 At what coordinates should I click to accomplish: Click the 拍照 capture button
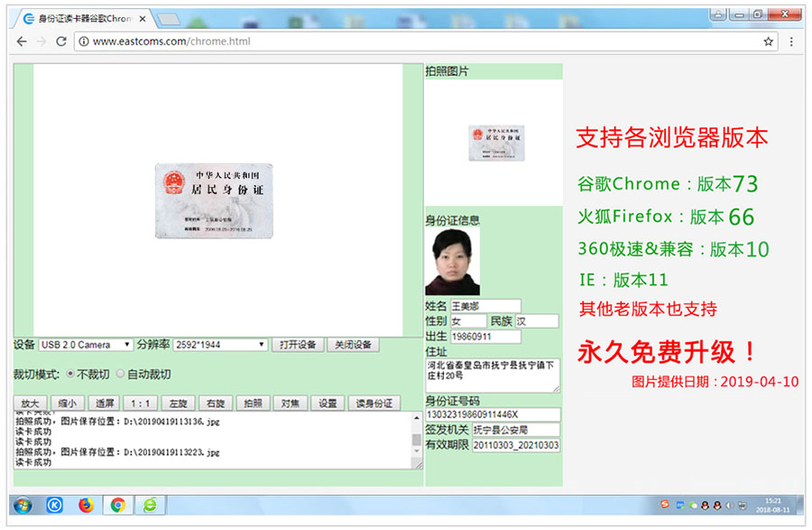coord(254,404)
